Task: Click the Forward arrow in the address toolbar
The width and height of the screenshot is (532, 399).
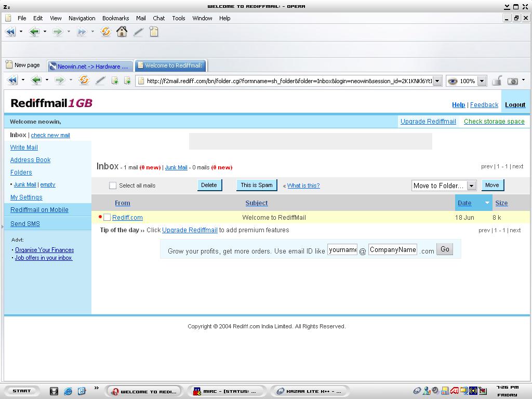Action: point(60,81)
